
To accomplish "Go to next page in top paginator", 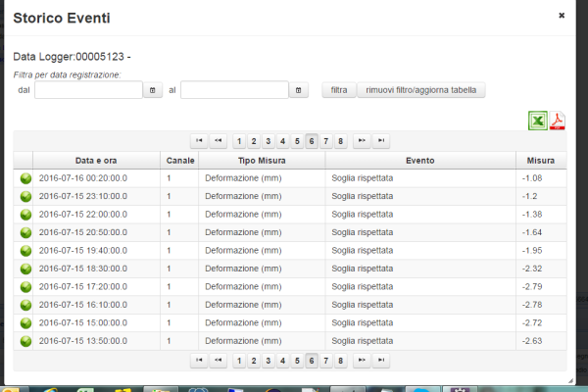I will click(362, 141).
